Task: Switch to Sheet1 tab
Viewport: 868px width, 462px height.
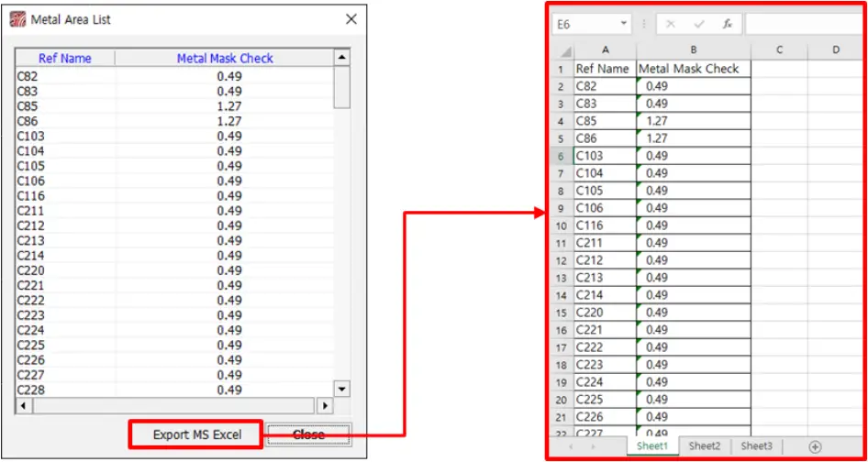Action: point(652,445)
